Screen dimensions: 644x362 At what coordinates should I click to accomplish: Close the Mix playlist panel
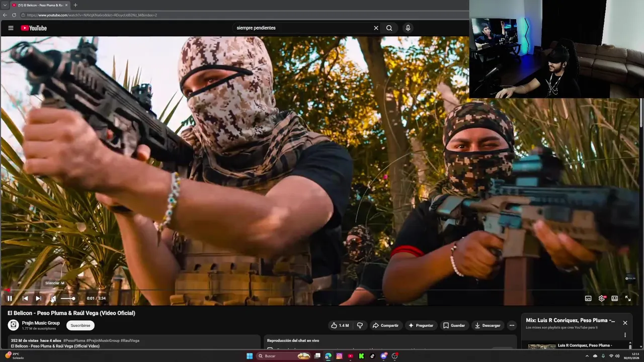pyautogui.click(x=625, y=323)
